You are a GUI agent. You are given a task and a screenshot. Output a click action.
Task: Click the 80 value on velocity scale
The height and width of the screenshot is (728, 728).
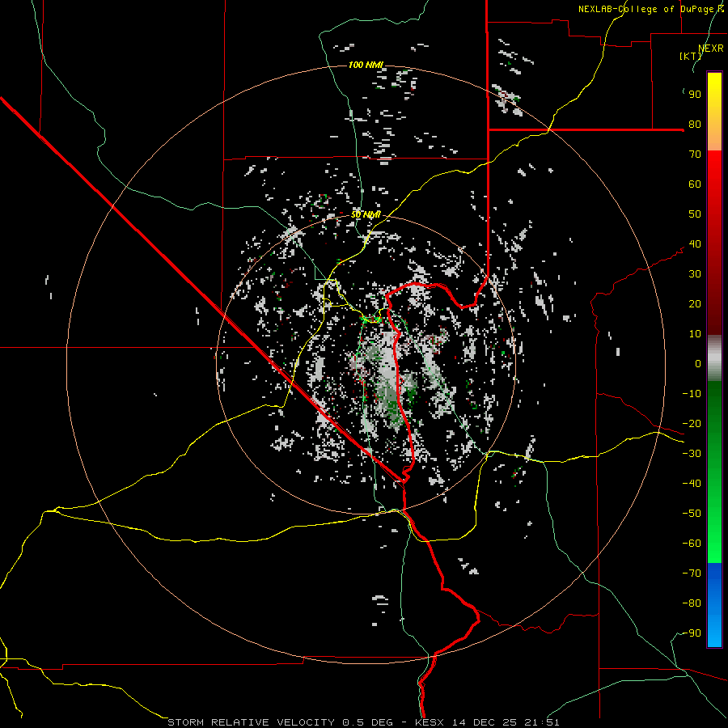(695, 125)
